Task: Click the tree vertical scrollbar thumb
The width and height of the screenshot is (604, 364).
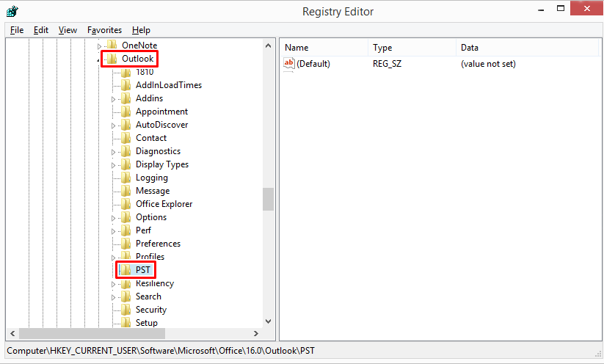Action: point(269,199)
